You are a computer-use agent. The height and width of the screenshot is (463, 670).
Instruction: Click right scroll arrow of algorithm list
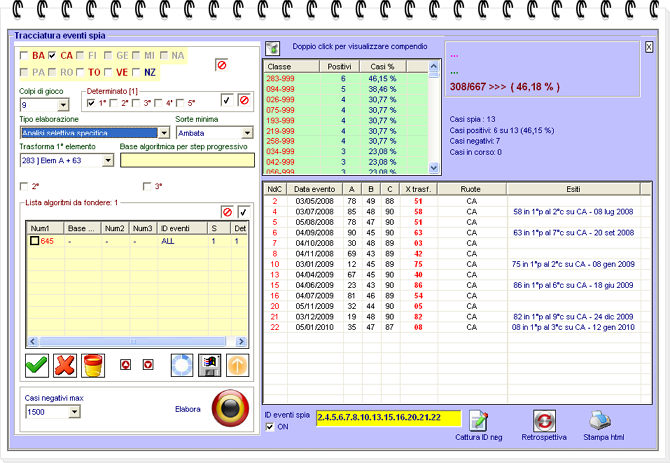point(241,341)
